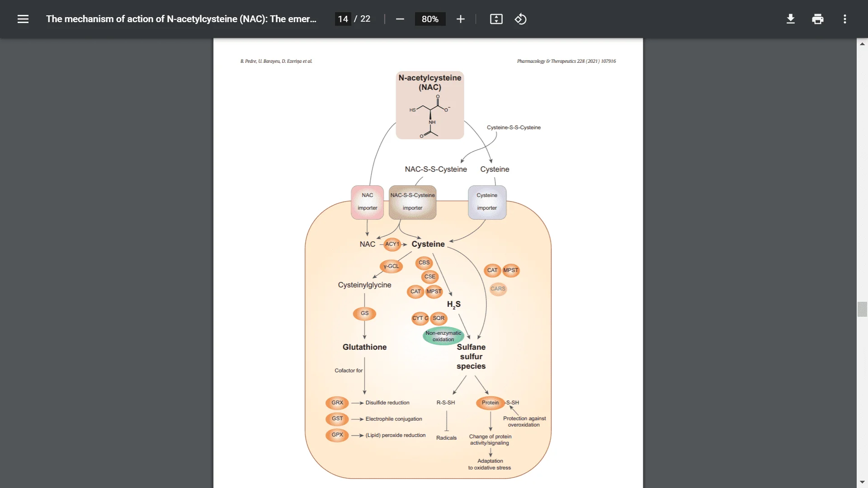This screenshot has width=868, height=488.
Task: Click the 'Protein' bubble
Action: (490, 403)
